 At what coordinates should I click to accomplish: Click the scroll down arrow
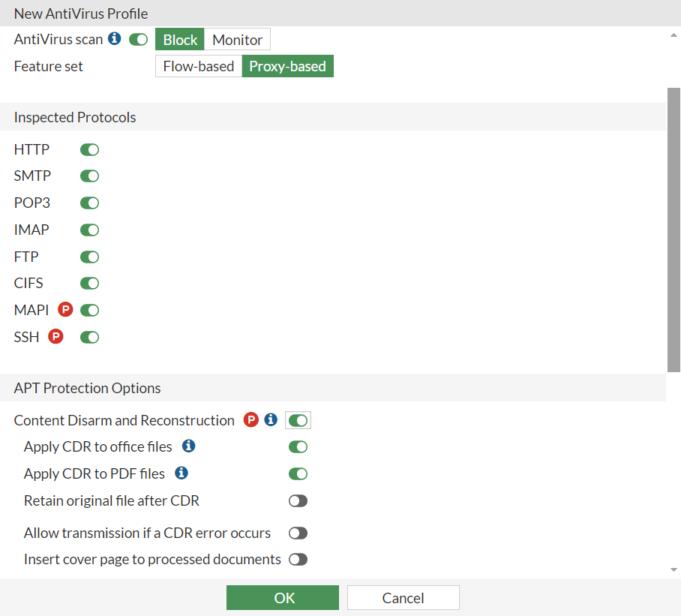tap(673, 570)
